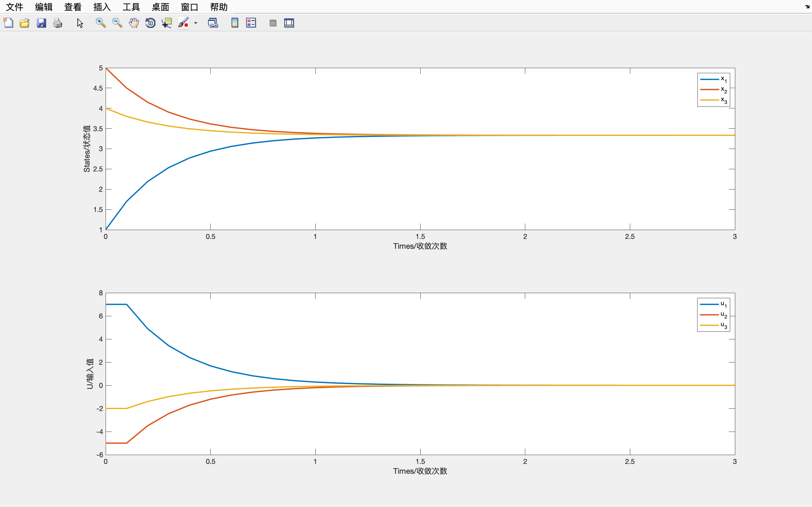Expand the brush color dropdown arrow

(x=196, y=23)
